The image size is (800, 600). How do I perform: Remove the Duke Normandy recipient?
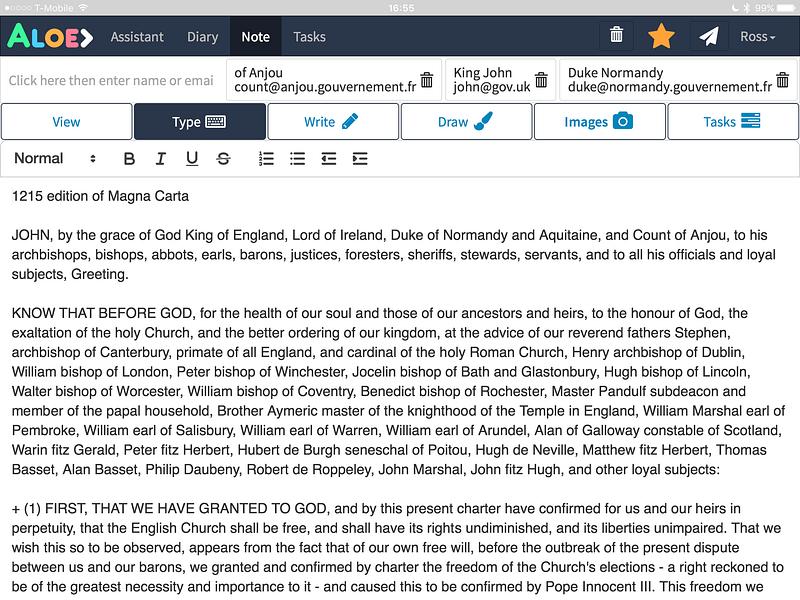point(783,80)
